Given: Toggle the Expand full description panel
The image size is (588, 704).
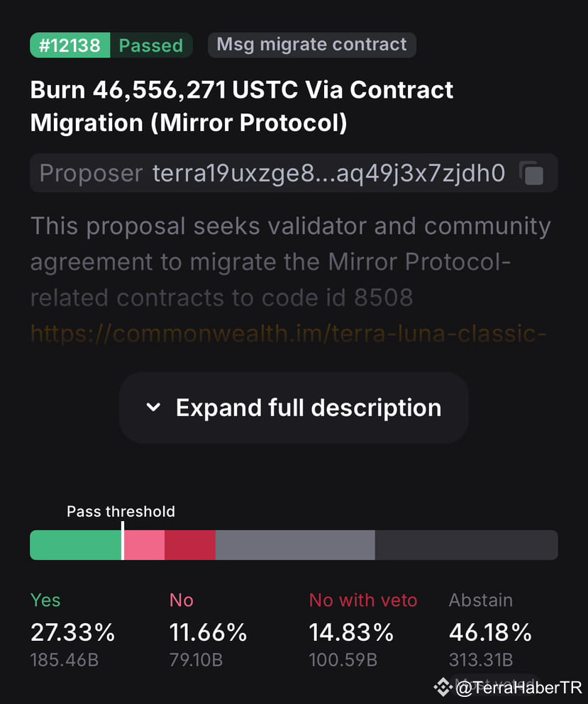Looking at the screenshot, I should pyautogui.click(x=294, y=408).
